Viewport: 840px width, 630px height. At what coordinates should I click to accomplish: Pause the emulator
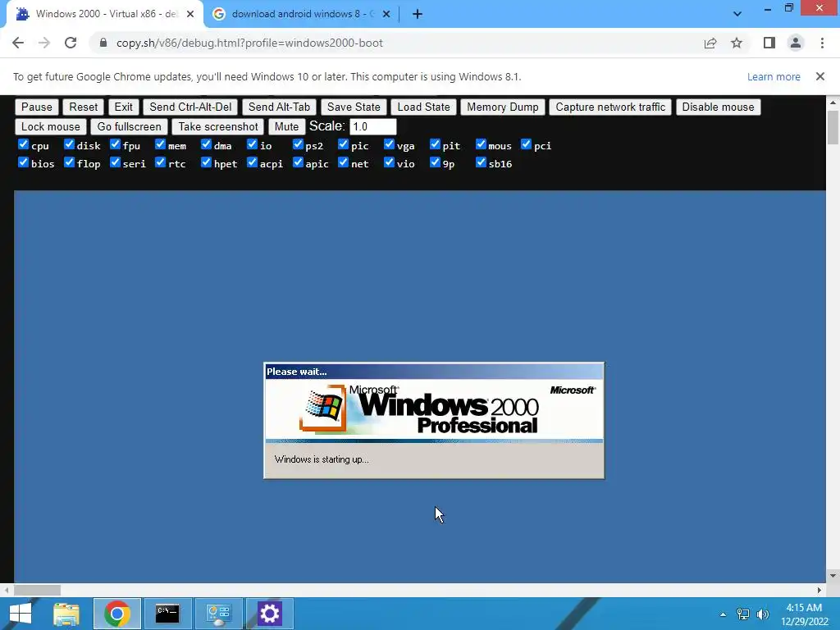point(36,107)
